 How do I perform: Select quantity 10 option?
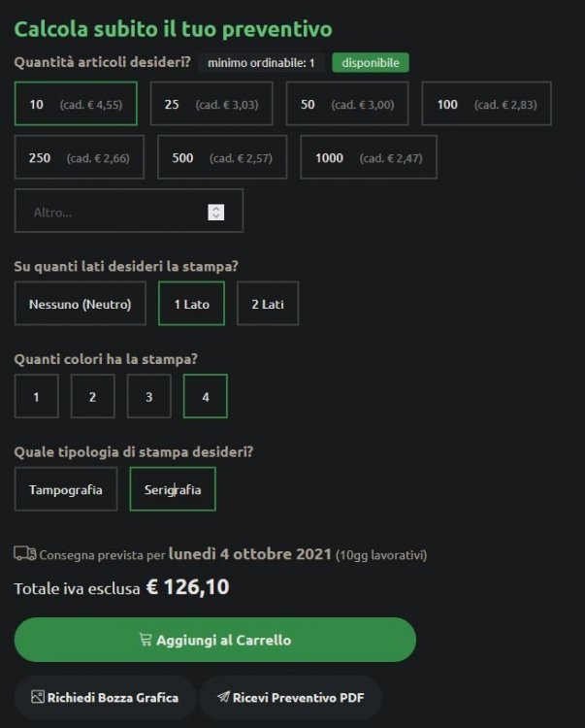[76, 104]
